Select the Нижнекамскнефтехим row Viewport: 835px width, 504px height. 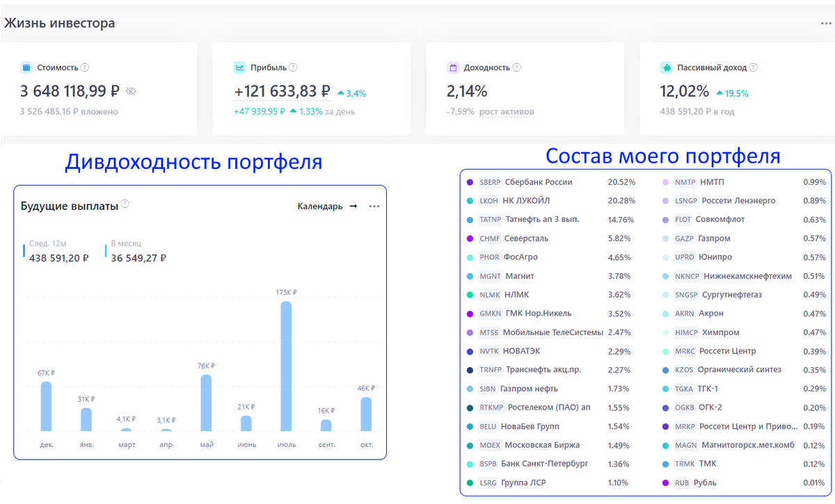(743, 276)
